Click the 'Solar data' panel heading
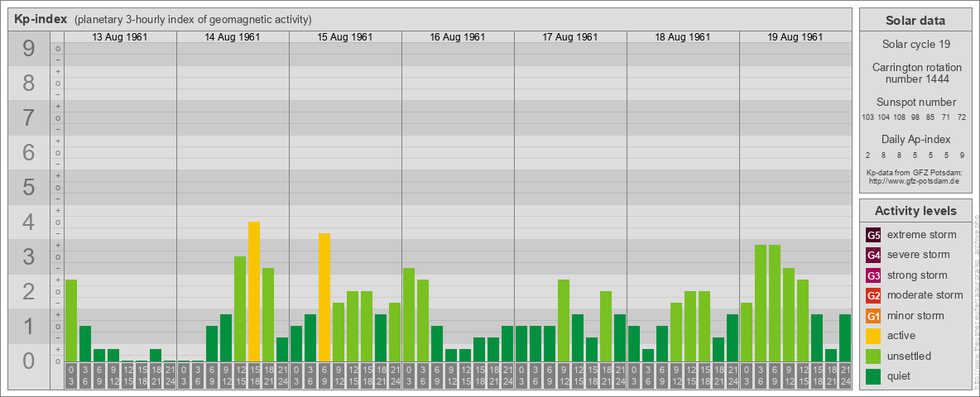 tap(915, 21)
